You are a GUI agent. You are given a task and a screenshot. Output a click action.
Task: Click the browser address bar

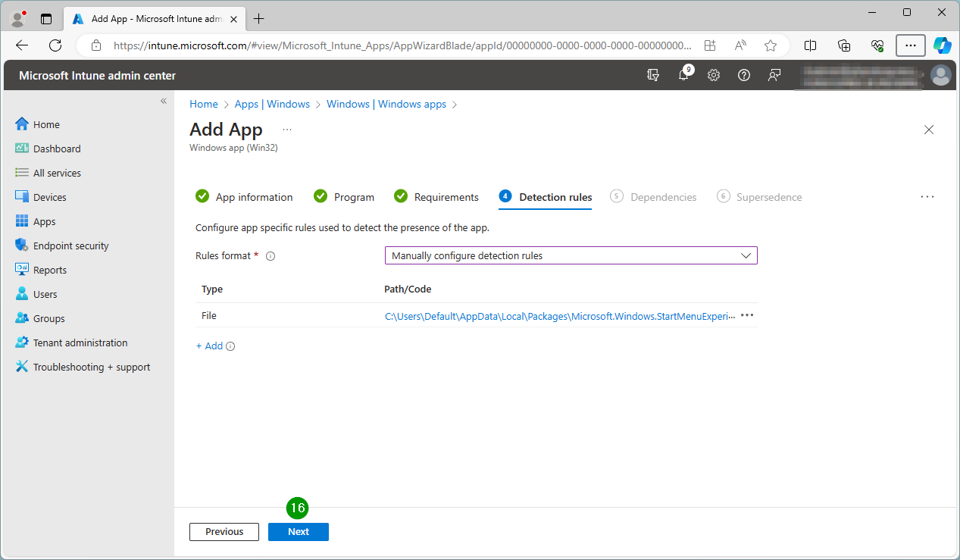pyautogui.click(x=402, y=45)
